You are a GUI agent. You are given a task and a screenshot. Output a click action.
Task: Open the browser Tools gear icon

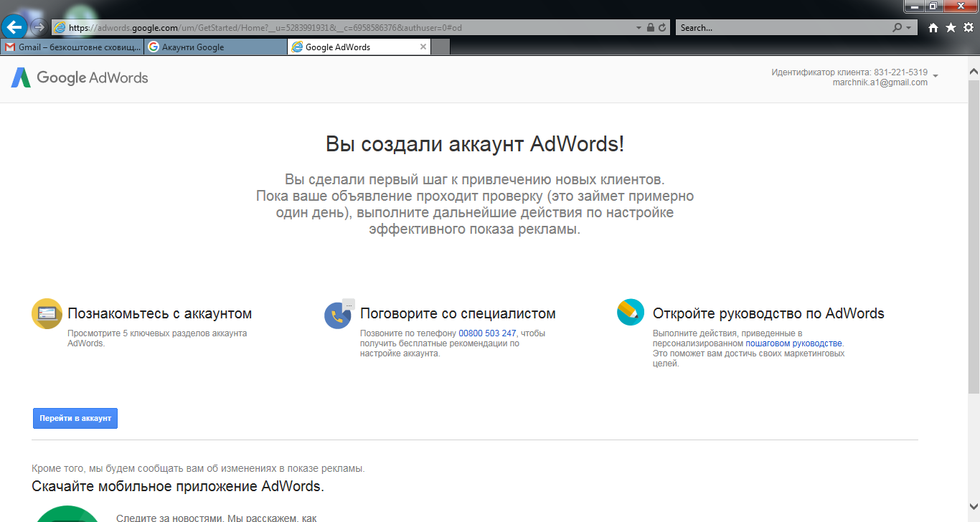(968, 28)
